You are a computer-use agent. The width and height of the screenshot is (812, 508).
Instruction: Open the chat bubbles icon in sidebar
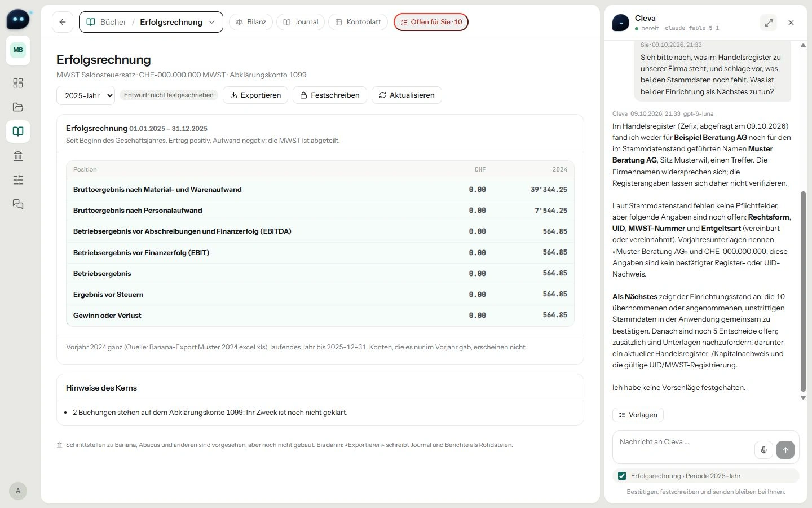pyautogui.click(x=18, y=204)
